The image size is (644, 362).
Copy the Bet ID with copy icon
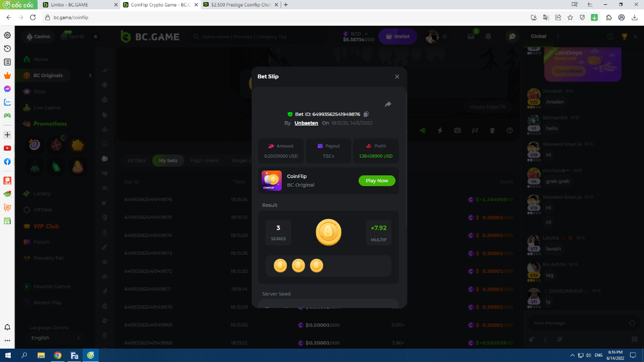pos(366,114)
